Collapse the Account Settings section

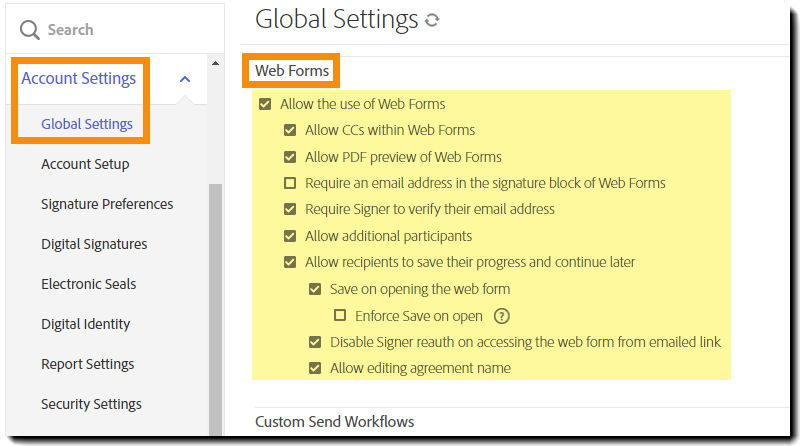point(184,79)
